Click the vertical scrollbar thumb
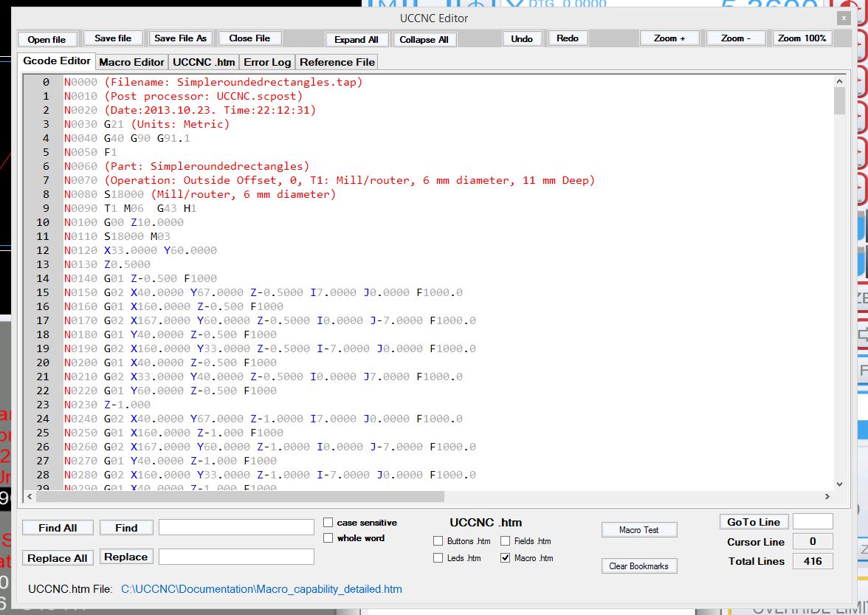 839,100
